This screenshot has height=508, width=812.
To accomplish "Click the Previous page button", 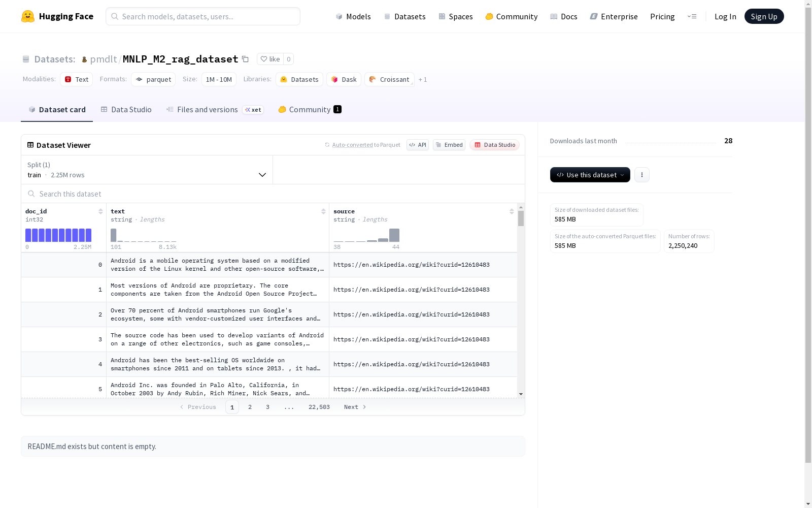I will click(198, 407).
